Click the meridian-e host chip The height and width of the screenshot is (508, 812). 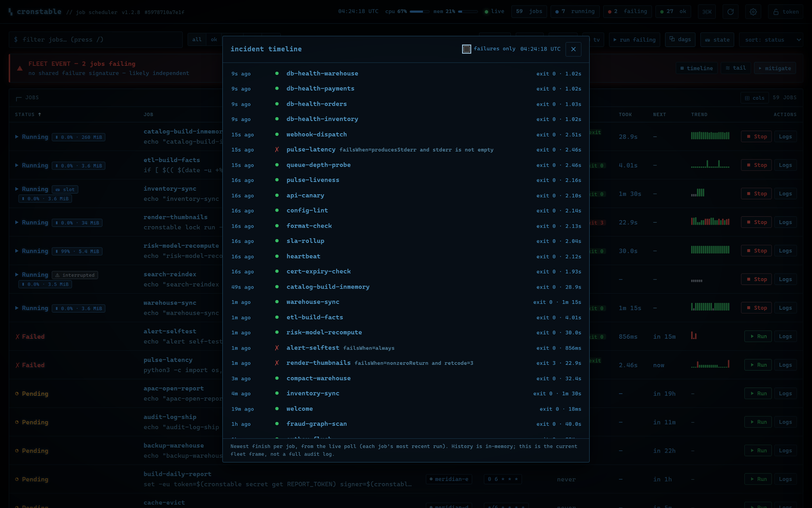point(449,479)
